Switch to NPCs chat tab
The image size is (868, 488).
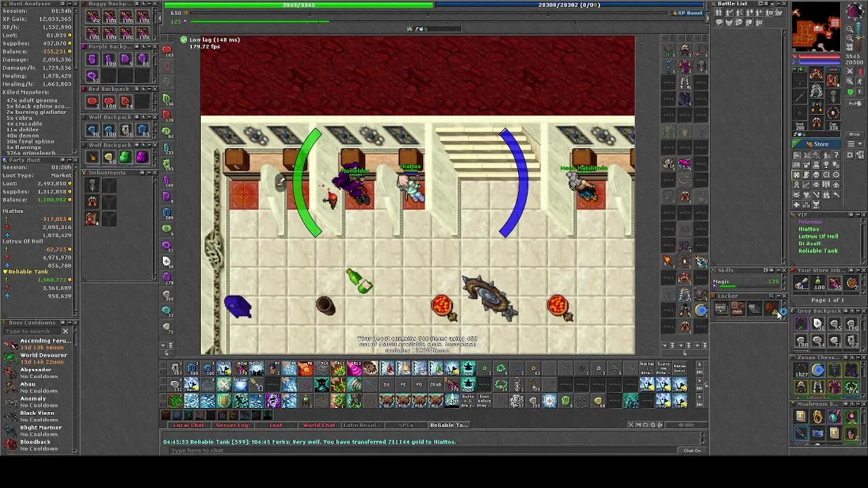406,425
